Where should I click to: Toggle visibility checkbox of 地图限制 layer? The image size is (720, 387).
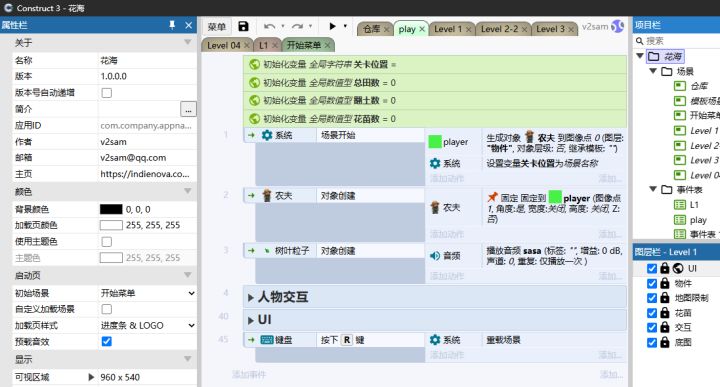[652, 298]
